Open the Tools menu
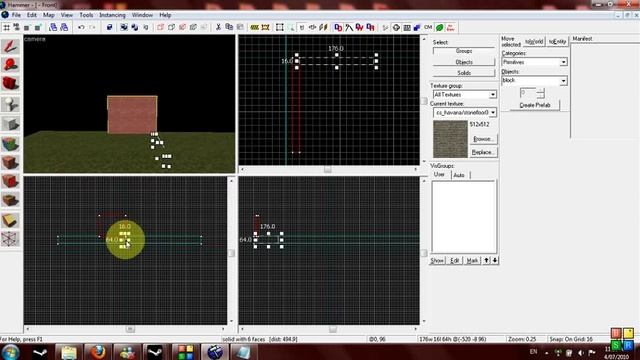 tap(86, 15)
